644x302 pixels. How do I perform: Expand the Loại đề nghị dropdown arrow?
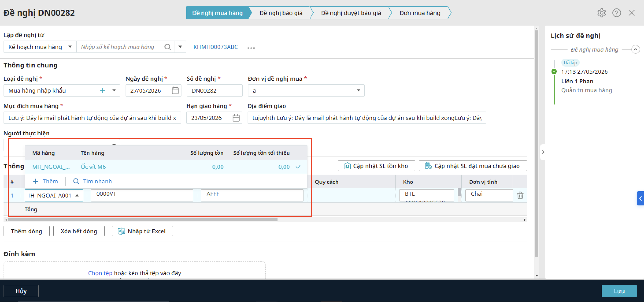click(114, 90)
